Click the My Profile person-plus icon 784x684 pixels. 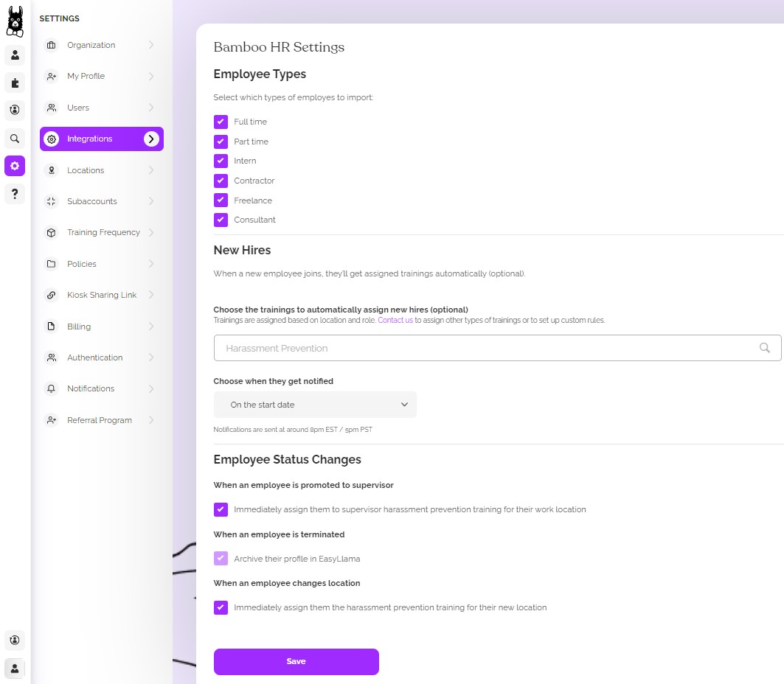(x=52, y=77)
